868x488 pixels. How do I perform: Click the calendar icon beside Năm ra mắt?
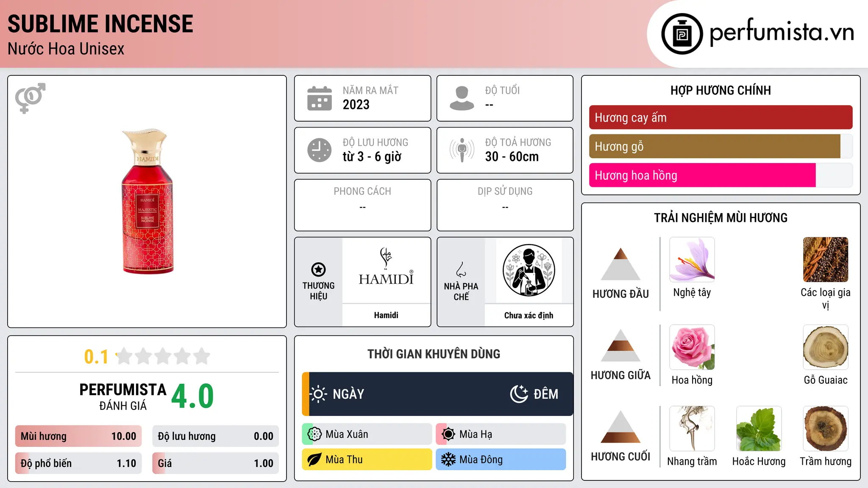320,98
